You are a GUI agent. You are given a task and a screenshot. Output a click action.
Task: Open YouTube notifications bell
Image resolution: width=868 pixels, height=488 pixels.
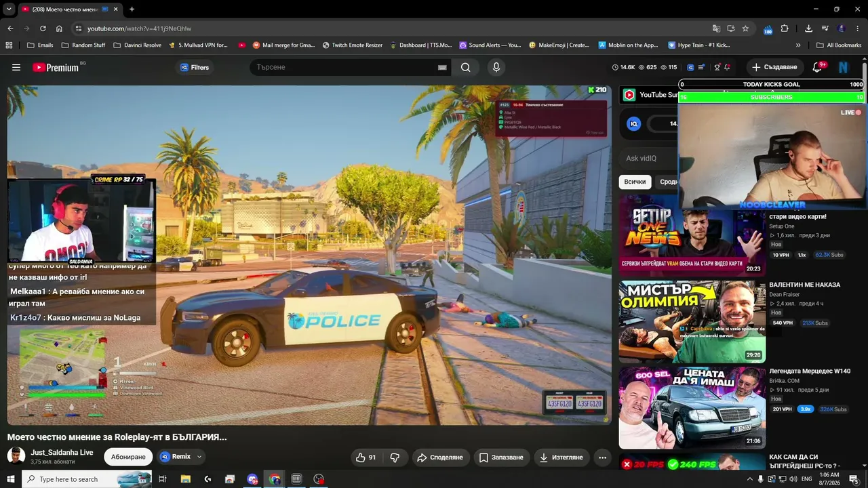pyautogui.click(x=818, y=67)
